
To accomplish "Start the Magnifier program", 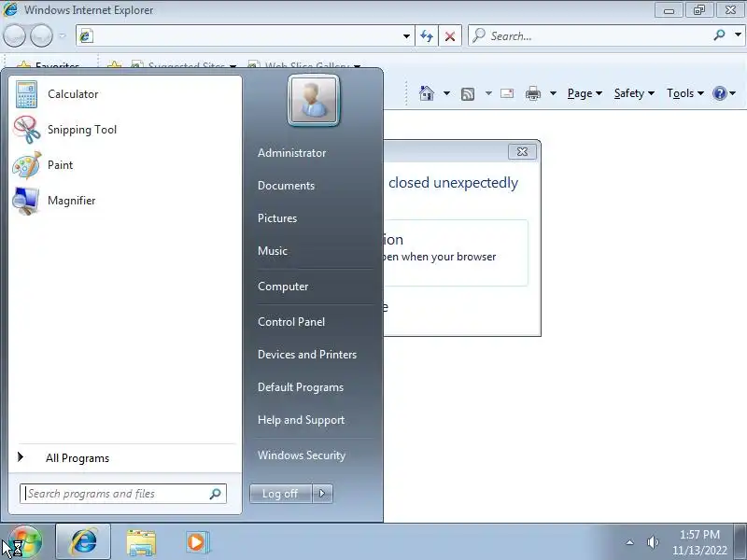I will point(125,201).
